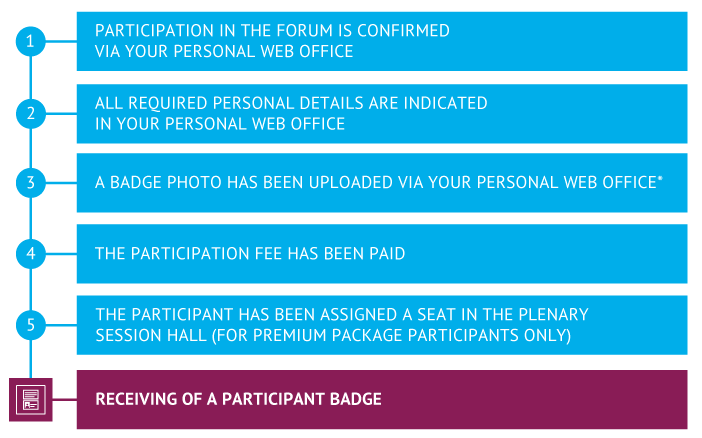Click the 'ALL REQUIRED PERSONAL DETAILS' line

point(291,103)
